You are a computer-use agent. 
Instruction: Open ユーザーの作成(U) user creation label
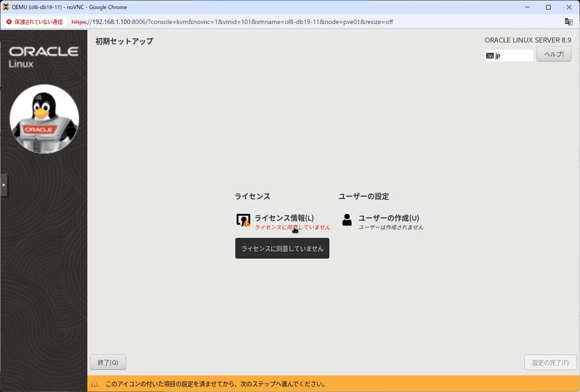388,218
